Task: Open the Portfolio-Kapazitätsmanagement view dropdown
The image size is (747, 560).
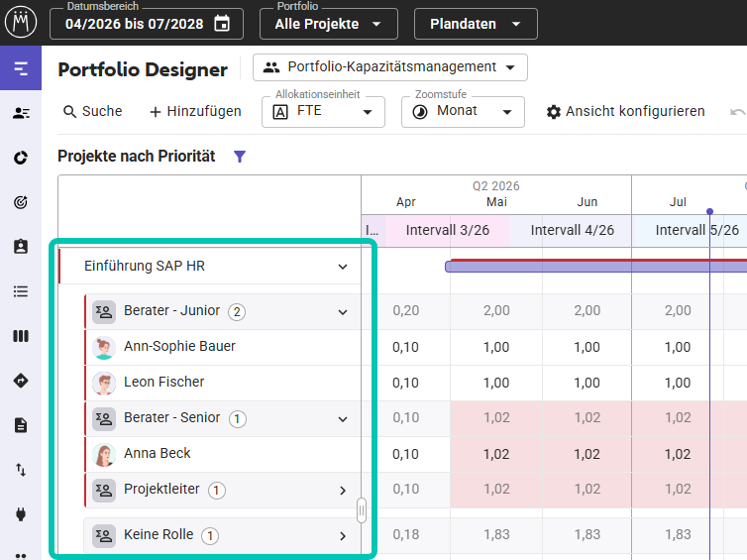Action: click(x=390, y=67)
